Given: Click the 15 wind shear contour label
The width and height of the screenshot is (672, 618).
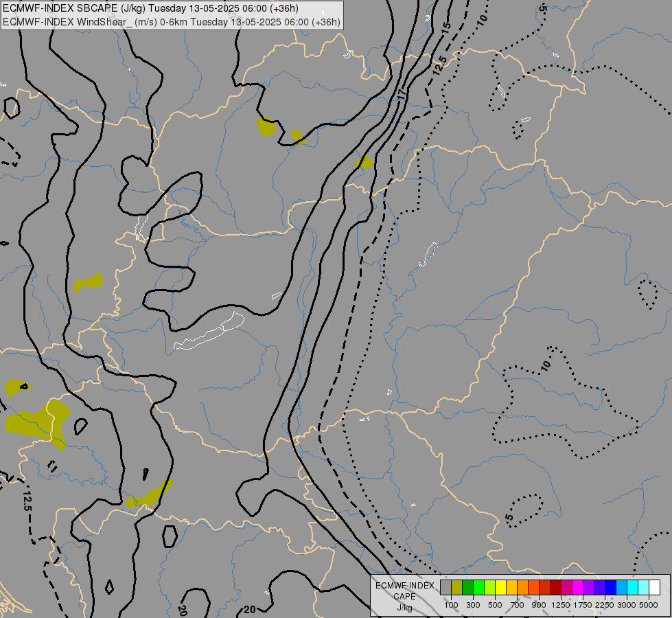Looking at the screenshot, I should (446, 27).
